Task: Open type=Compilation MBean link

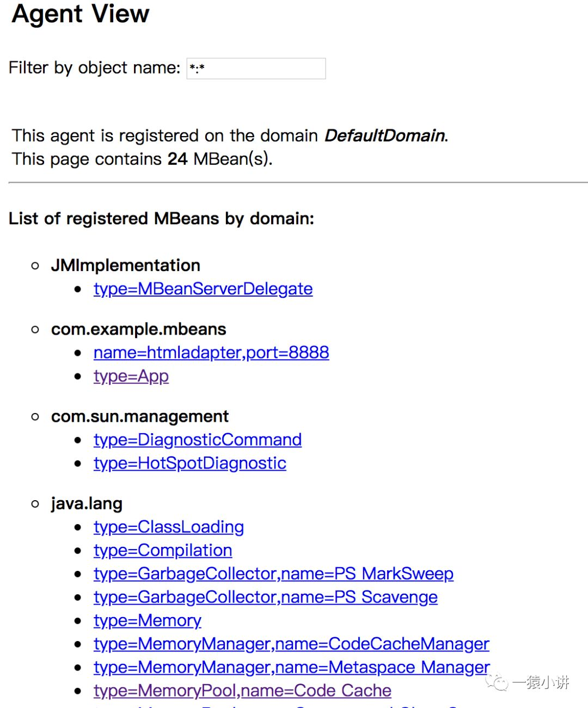Action: tap(163, 550)
